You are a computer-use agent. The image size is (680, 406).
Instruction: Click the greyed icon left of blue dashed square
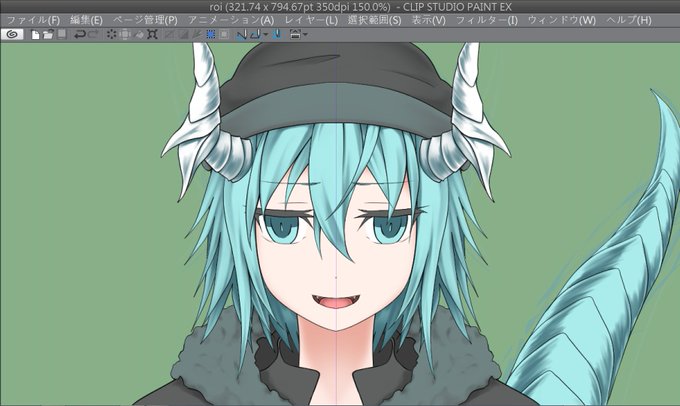(197, 34)
